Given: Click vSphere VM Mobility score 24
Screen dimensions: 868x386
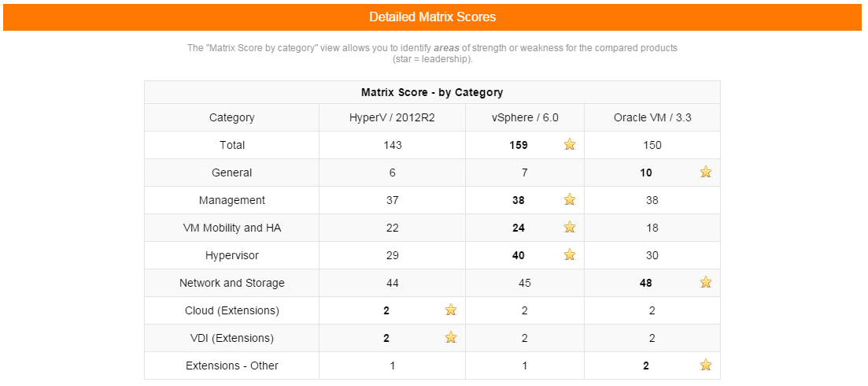Looking at the screenshot, I should (519, 228).
